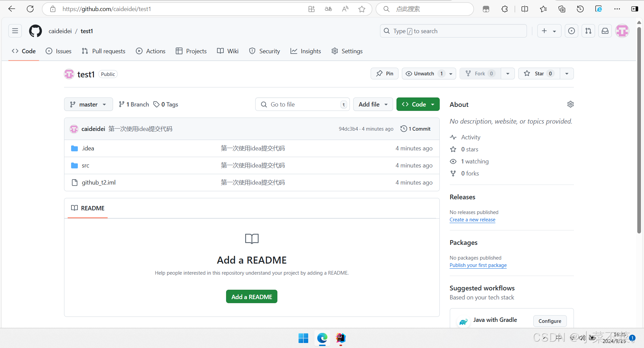Switch to the Actions tab

pyautogui.click(x=151, y=51)
